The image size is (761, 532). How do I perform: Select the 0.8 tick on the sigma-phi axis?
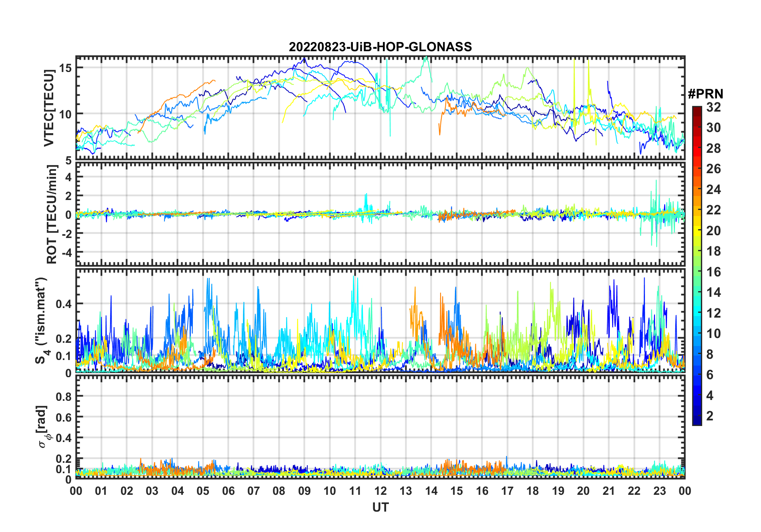click(x=64, y=396)
